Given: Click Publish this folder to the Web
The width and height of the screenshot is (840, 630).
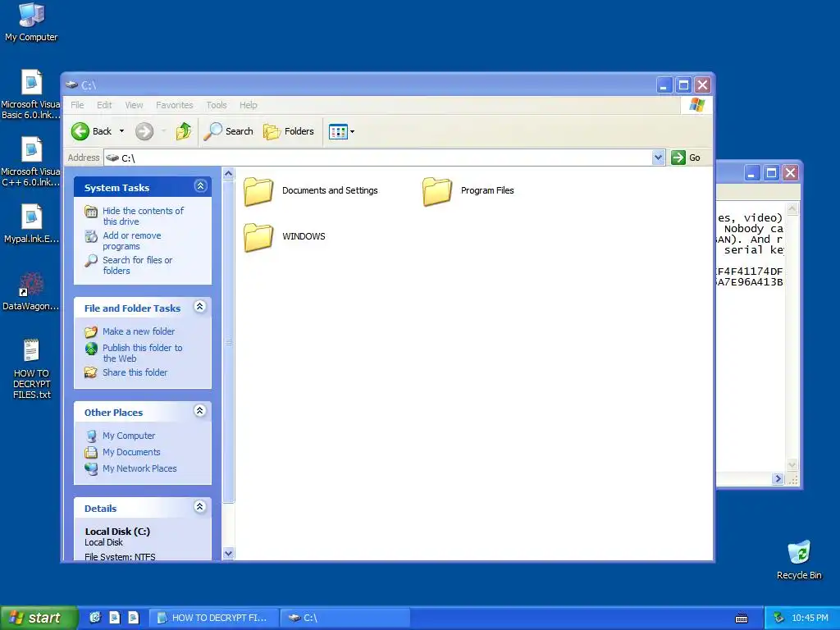Looking at the screenshot, I should (142, 353).
